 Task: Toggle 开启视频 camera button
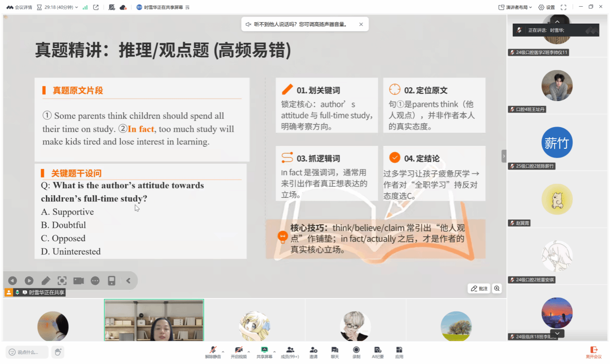coord(239,352)
